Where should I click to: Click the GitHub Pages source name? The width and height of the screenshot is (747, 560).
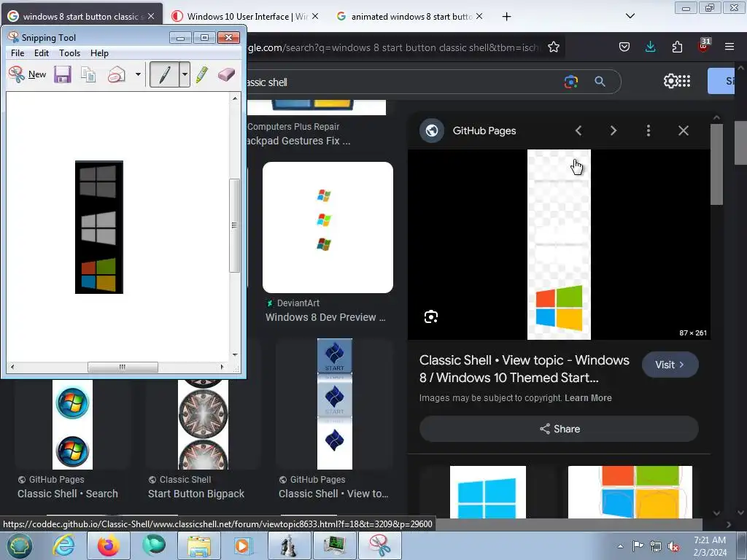484,131
